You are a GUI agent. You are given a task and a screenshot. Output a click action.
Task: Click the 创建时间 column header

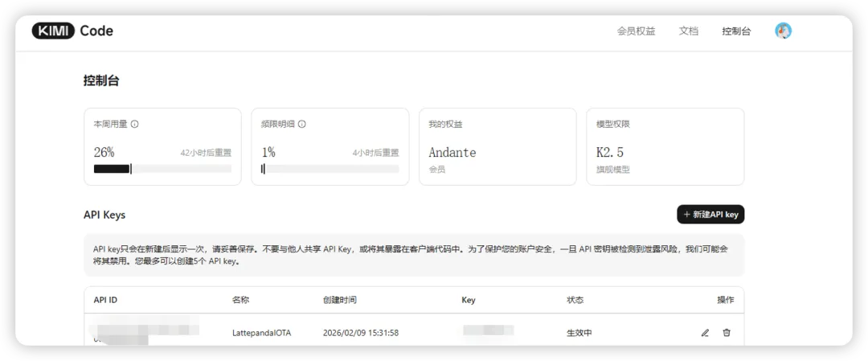point(340,300)
